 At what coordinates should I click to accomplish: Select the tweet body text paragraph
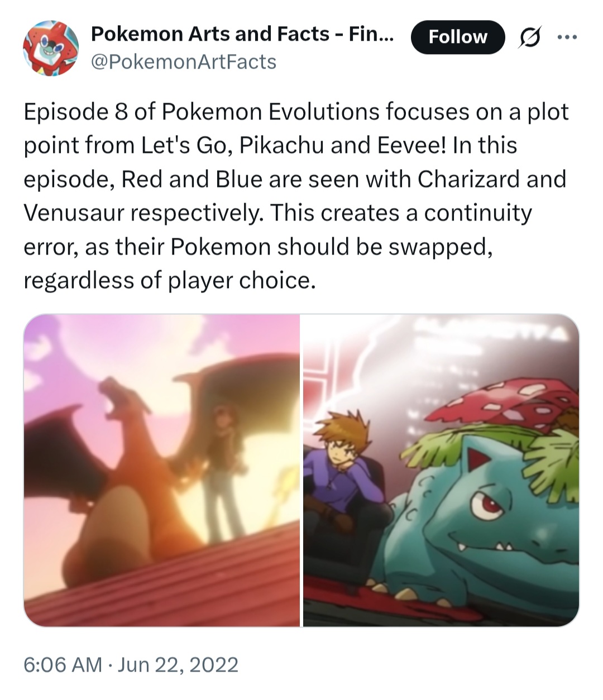[296, 196]
